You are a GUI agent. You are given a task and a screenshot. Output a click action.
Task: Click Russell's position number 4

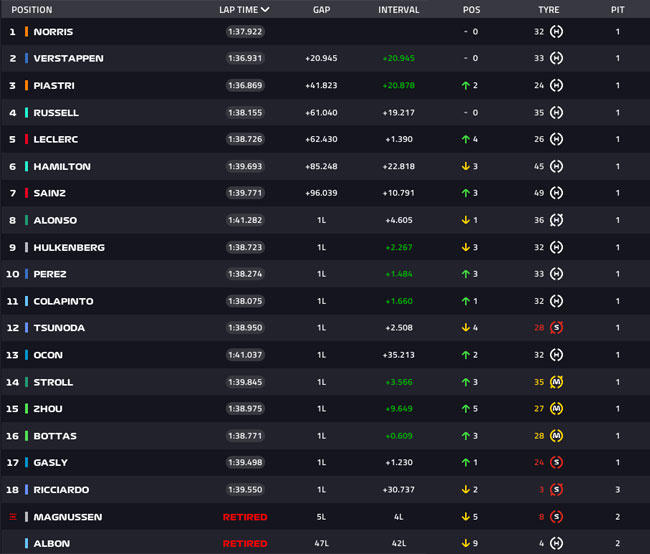(x=12, y=113)
